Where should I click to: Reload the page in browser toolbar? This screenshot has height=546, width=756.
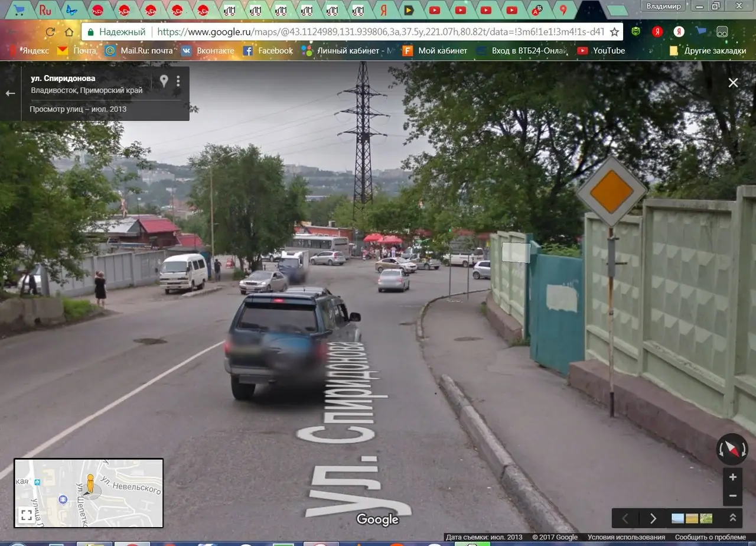point(50,32)
